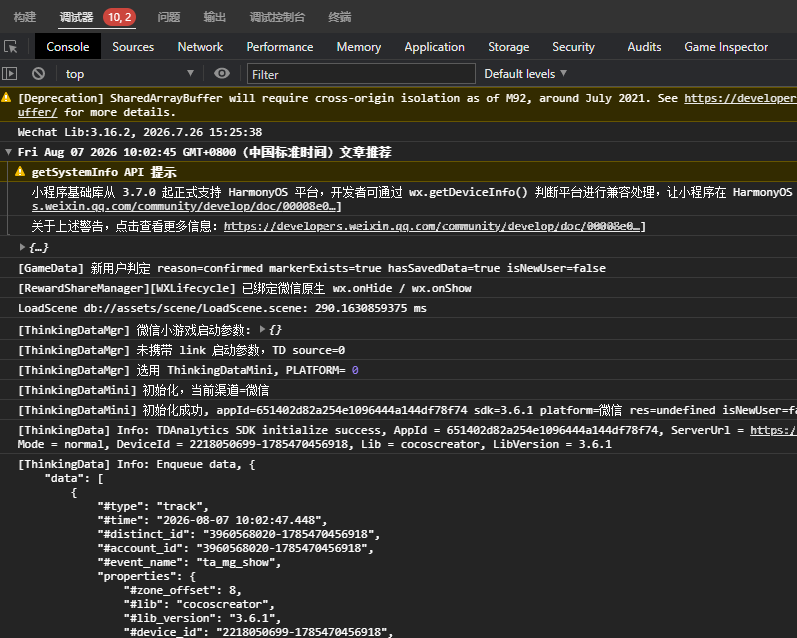
Task: Open the Storage tab
Action: click(508, 47)
